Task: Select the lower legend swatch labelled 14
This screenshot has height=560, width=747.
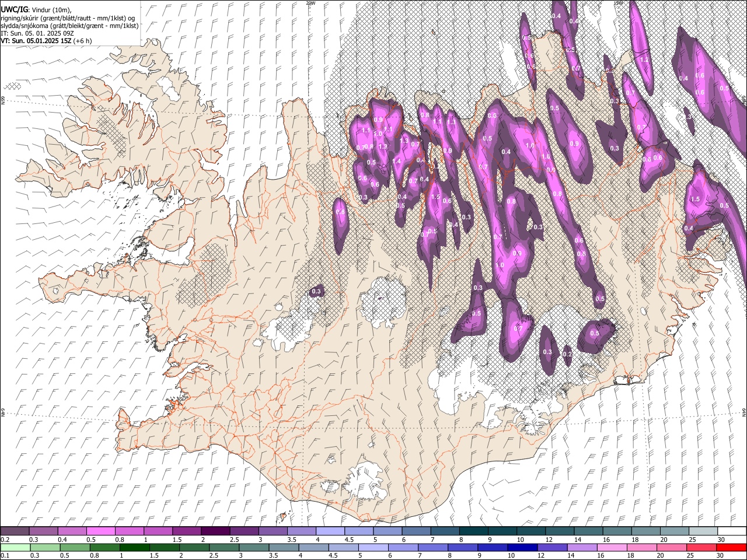Action: [582, 547]
